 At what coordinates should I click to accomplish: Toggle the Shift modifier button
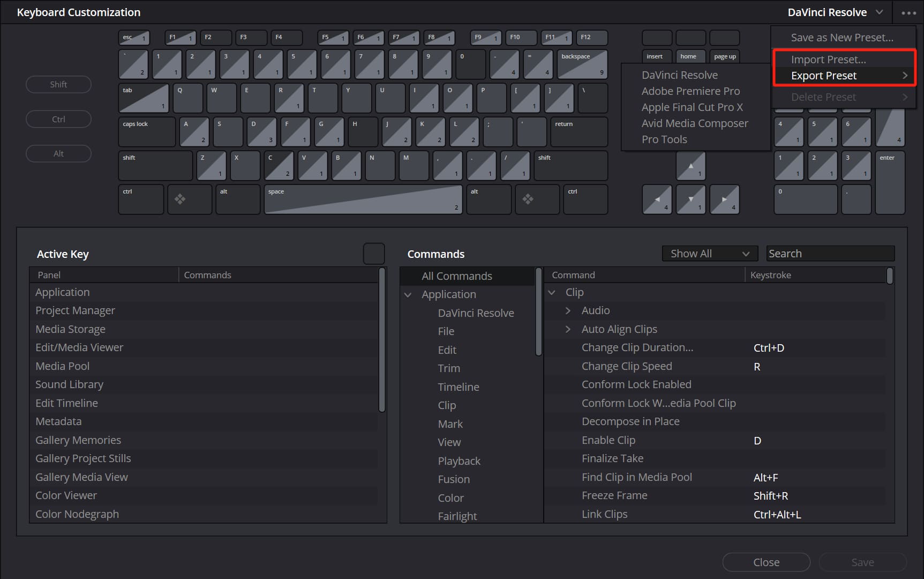58,85
